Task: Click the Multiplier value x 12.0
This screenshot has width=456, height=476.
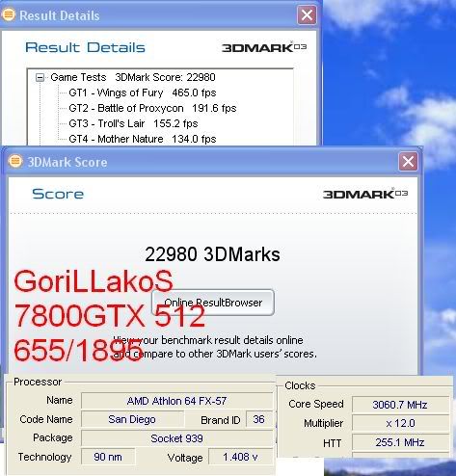Action: [x=400, y=423]
